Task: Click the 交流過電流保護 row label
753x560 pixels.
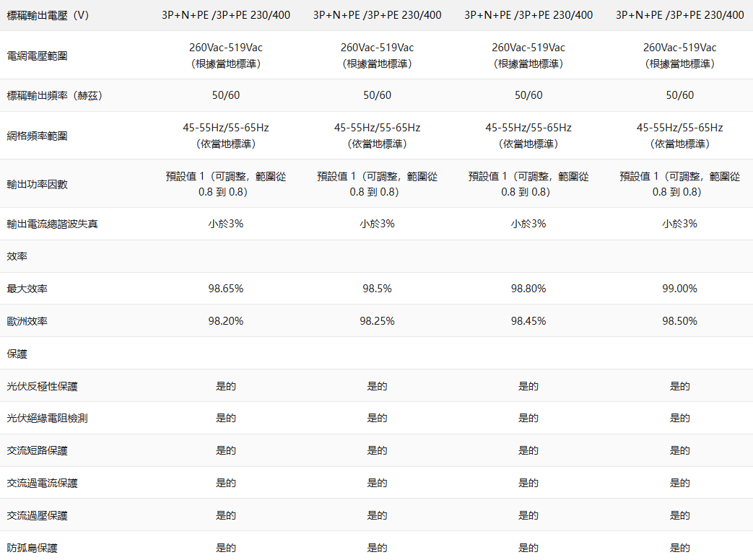Action: coord(42,484)
